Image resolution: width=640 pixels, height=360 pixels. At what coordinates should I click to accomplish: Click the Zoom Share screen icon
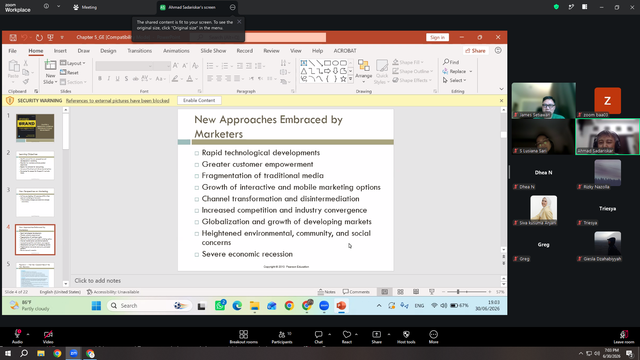(x=376, y=335)
